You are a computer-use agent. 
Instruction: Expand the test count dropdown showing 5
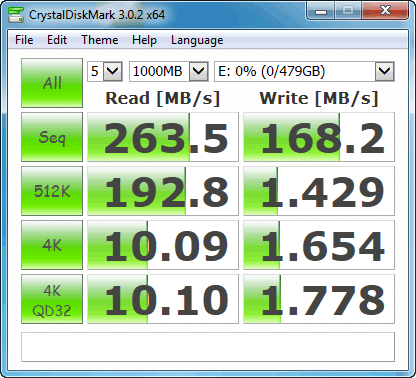coord(105,71)
